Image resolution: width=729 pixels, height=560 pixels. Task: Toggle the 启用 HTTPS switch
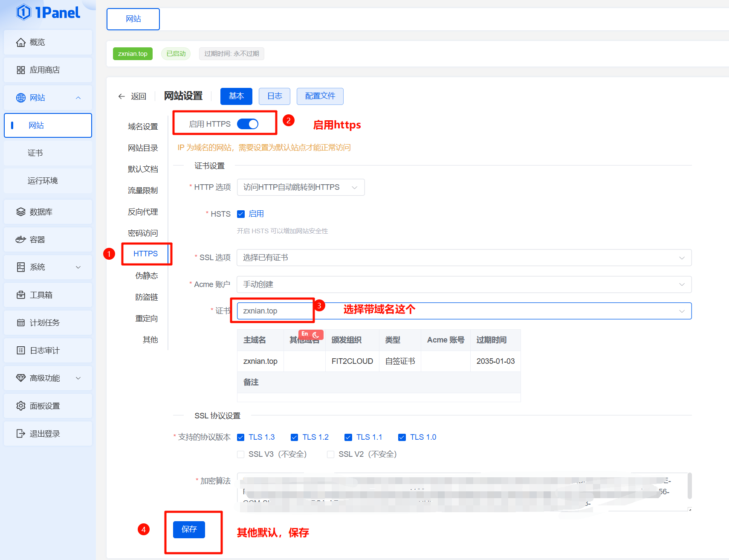pyautogui.click(x=248, y=124)
